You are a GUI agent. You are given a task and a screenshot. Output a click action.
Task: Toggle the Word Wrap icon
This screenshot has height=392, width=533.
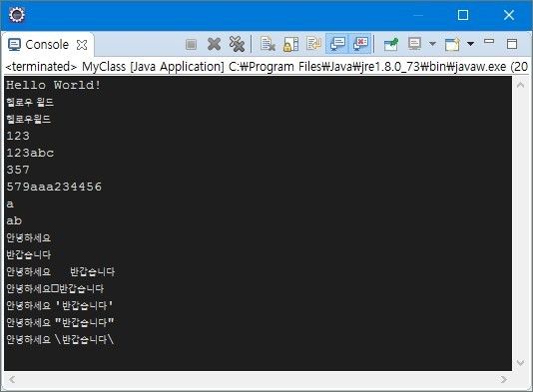click(313, 44)
